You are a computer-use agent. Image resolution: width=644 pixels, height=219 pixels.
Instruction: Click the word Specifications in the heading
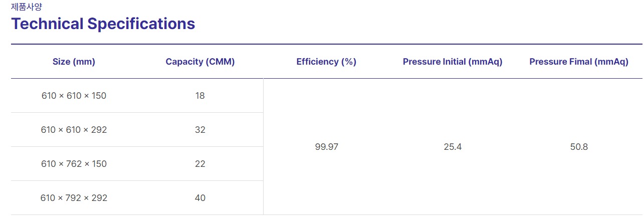coord(141,24)
